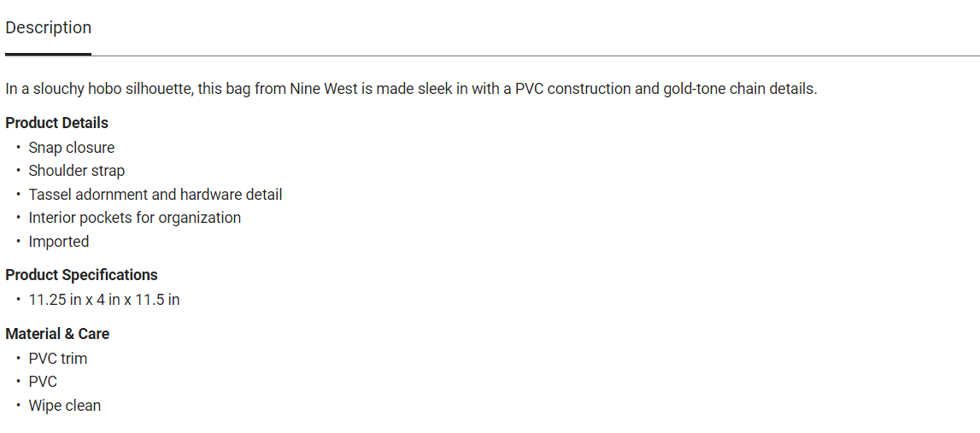Select the "Shoulder strap" bullet text
Viewport: 980px width, 433px height.
pyautogui.click(x=76, y=171)
